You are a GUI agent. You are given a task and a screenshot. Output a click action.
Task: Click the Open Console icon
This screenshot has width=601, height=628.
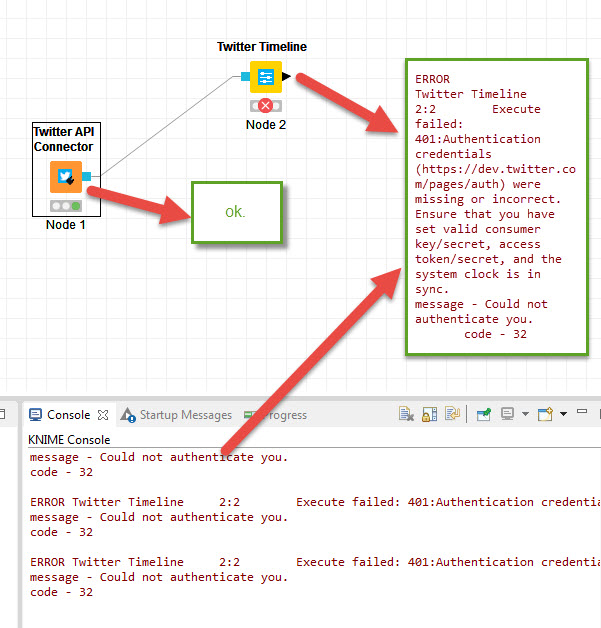pos(545,414)
